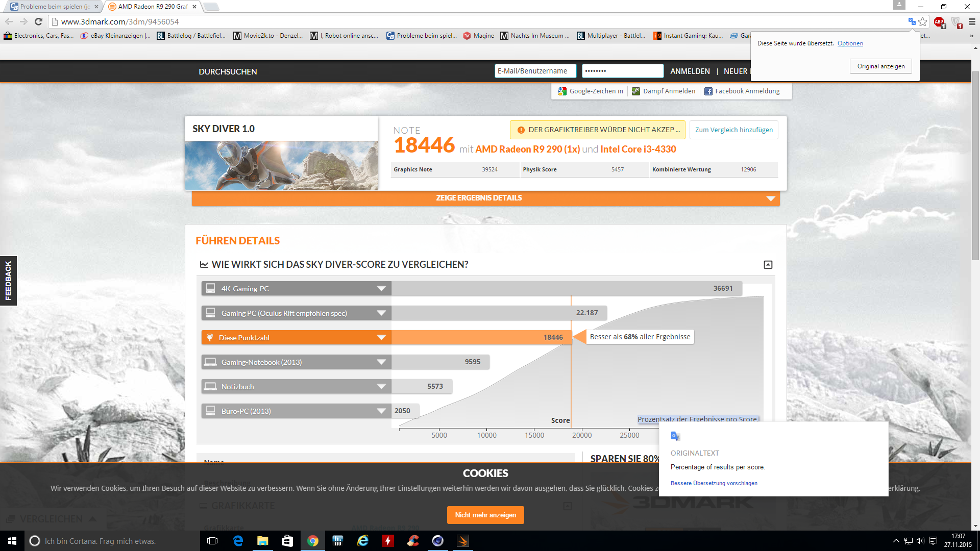This screenshot has width=980, height=551.
Task: Open the Windows Store taskbar icon
Action: [x=288, y=541]
